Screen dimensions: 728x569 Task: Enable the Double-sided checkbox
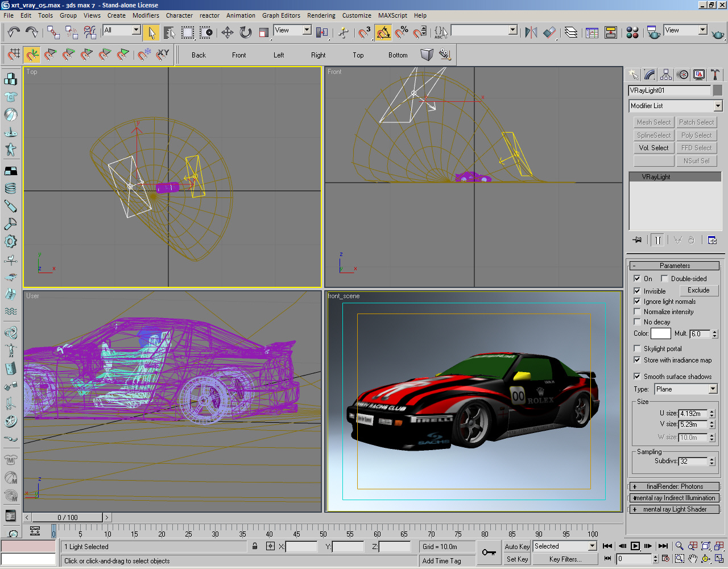(664, 279)
